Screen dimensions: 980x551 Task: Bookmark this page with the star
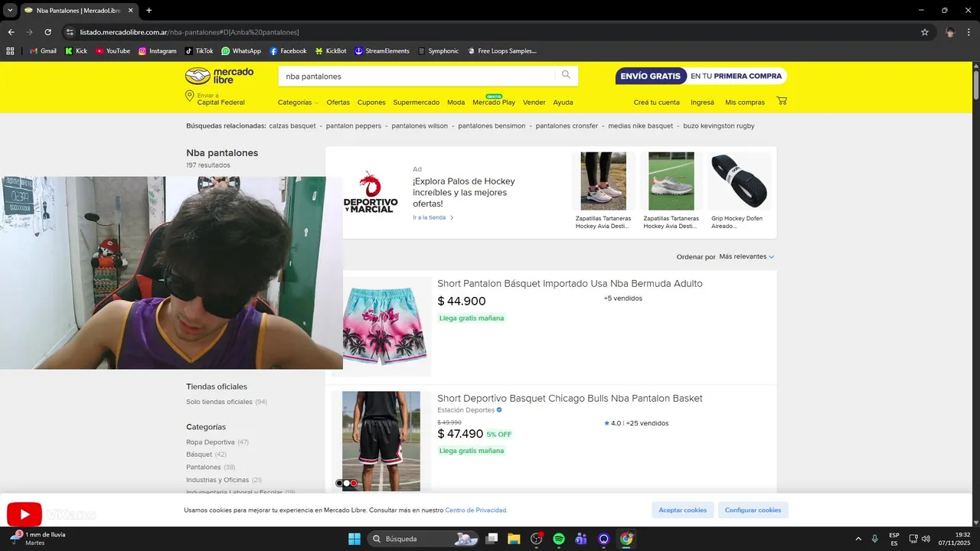point(925,32)
